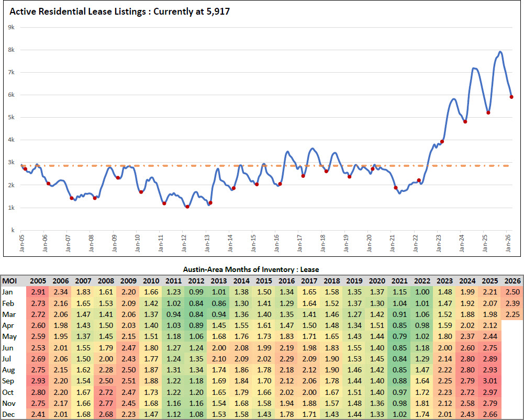Click the Jan-05 label on the x-axis
The image size is (524, 420).
pos(21,245)
